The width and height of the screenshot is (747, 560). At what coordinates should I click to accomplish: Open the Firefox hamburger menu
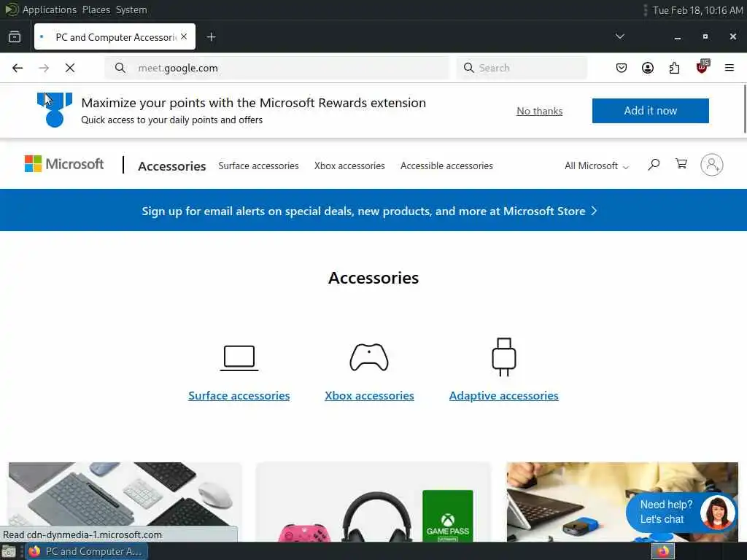[729, 68]
